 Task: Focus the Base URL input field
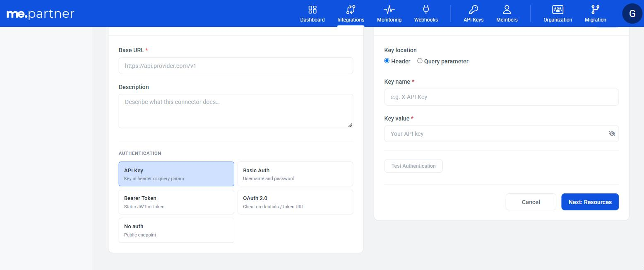click(x=236, y=66)
